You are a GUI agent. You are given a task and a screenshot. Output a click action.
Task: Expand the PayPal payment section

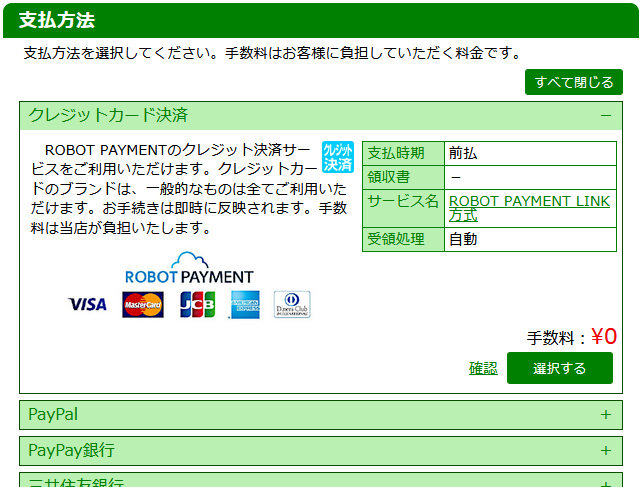coord(321,415)
